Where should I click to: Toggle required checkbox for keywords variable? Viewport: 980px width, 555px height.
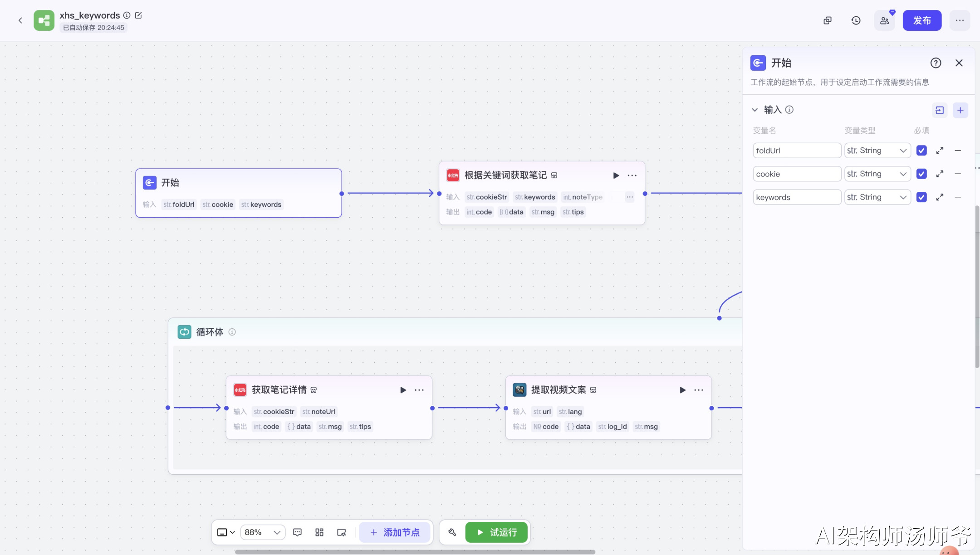coord(921,197)
